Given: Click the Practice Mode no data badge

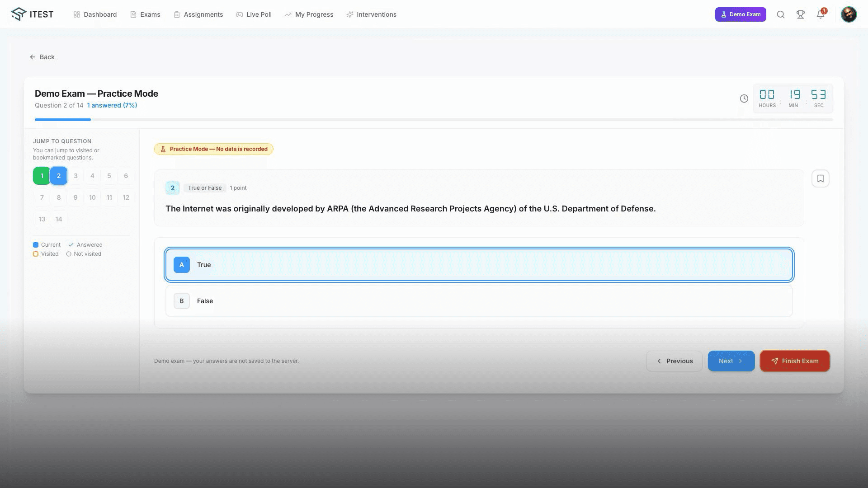Looking at the screenshot, I should click(x=214, y=149).
